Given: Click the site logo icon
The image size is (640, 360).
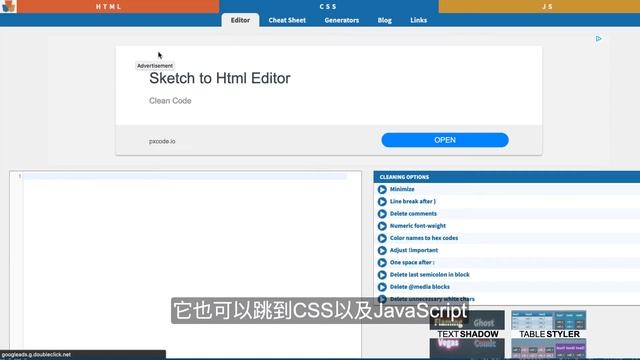Looking at the screenshot, I should coord(9,6).
